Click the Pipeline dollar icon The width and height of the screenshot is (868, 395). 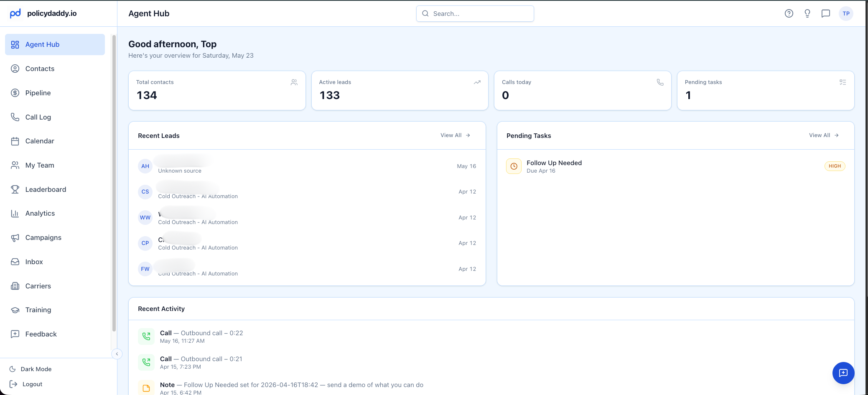point(15,93)
